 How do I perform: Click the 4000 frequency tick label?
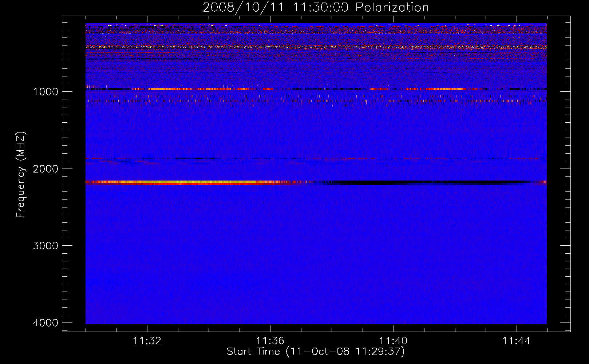[x=46, y=323]
